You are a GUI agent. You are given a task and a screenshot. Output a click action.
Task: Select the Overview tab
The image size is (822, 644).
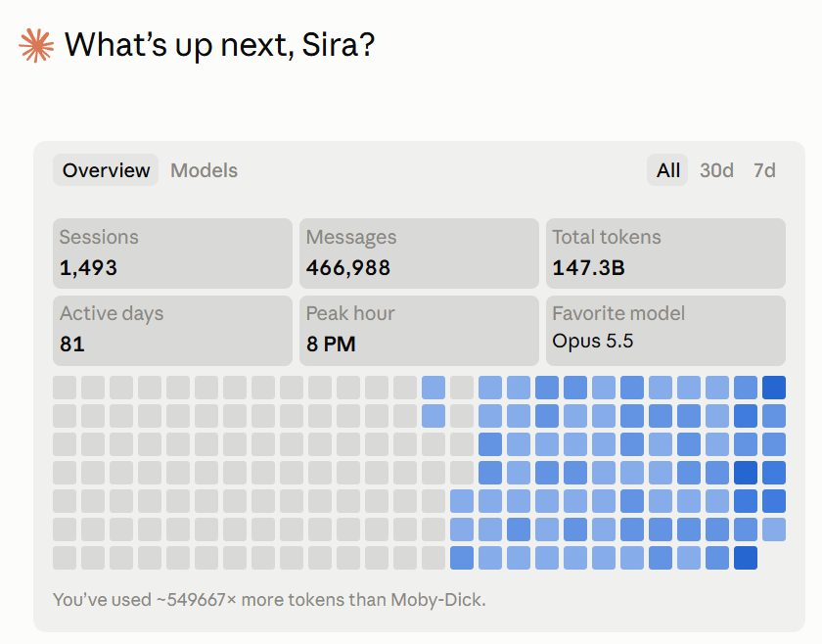click(106, 170)
